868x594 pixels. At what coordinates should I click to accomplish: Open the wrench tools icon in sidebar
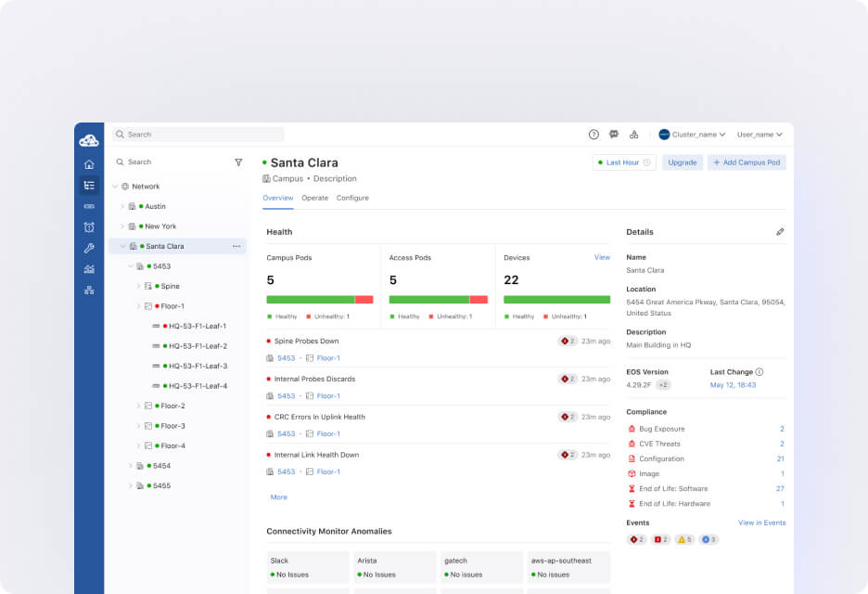point(89,248)
